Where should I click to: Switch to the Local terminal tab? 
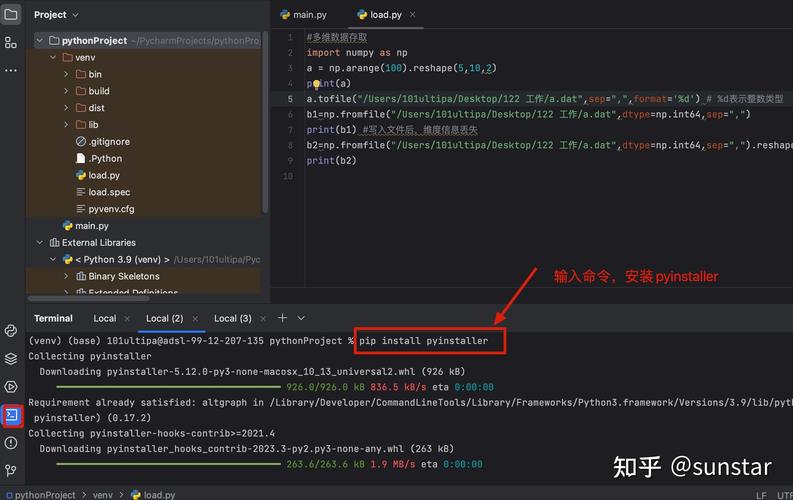pos(105,319)
